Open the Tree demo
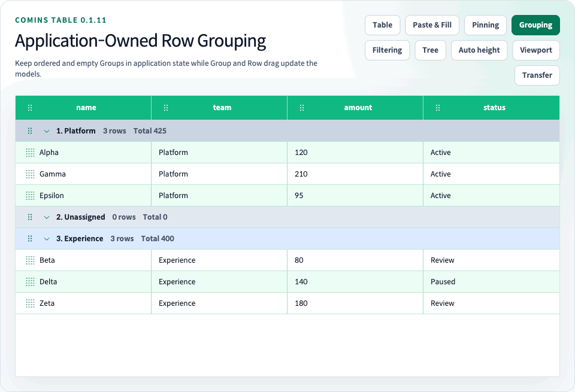575x392 pixels. [x=431, y=50]
